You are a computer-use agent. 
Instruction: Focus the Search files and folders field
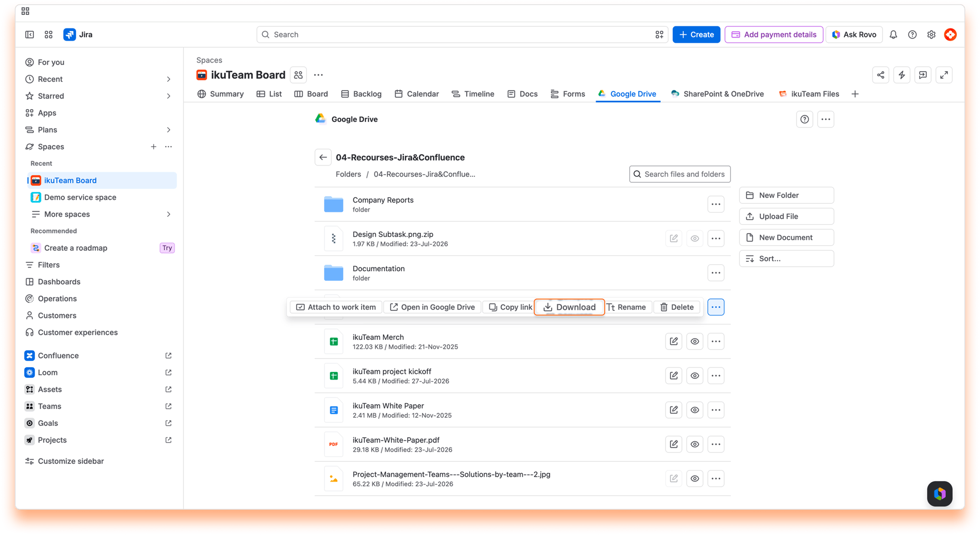pyautogui.click(x=680, y=174)
